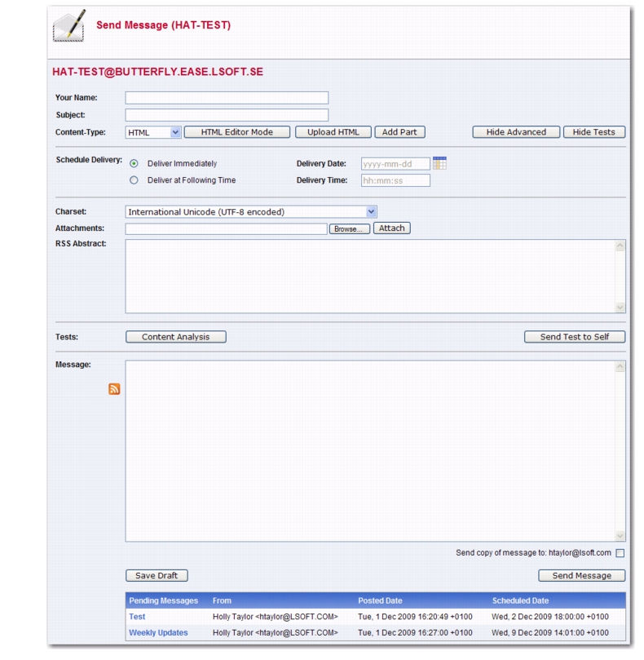644x660 pixels.
Task: Select the Deliver Immediately radio button
Action: pyautogui.click(x=135, y=164)
